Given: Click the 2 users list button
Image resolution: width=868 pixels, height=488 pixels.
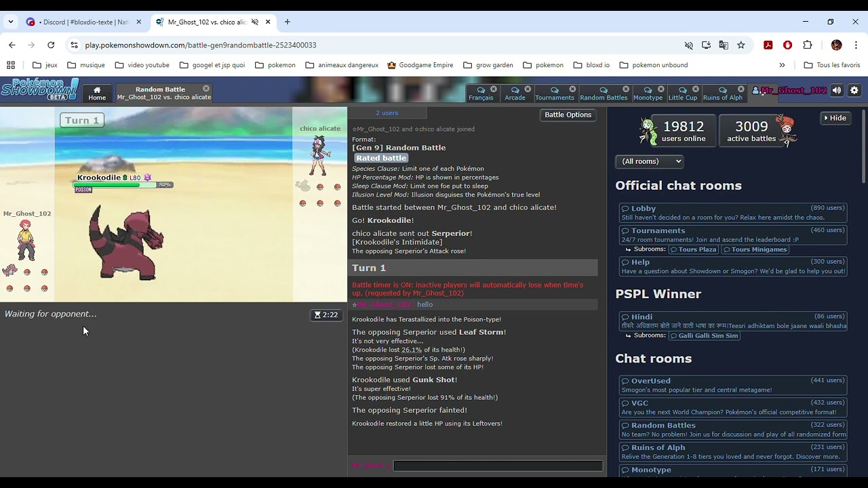Looking at the screenshot, I should click(x=387, y=113).
